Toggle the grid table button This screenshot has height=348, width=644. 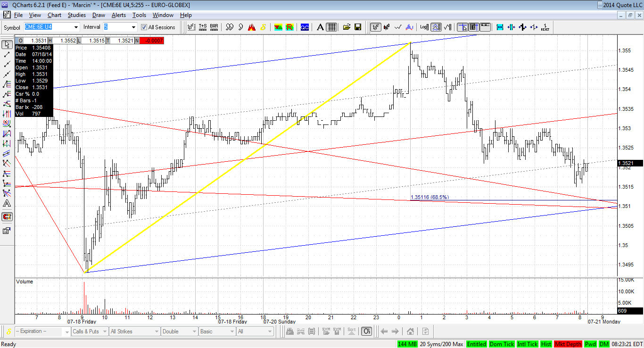point(331,27)
